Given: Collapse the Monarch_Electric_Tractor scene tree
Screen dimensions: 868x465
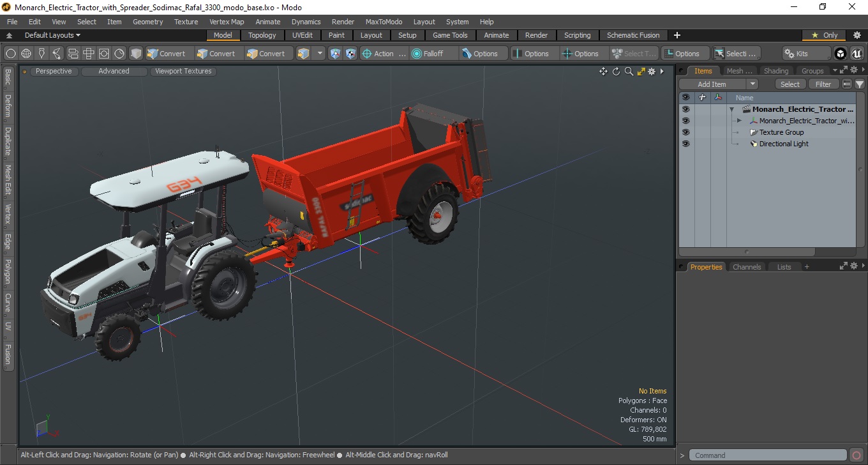Looking at the screenshot, I should tap(731, 109).
